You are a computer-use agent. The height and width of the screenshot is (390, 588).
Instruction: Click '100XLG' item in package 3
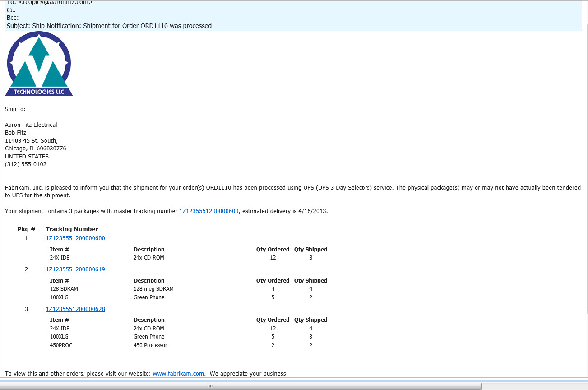pos(59,337)
